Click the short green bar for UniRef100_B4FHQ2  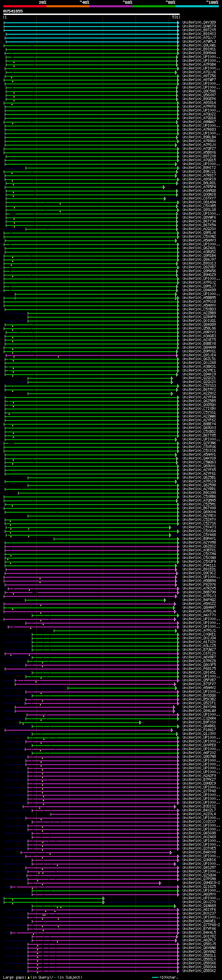click(x=96, y=600)
